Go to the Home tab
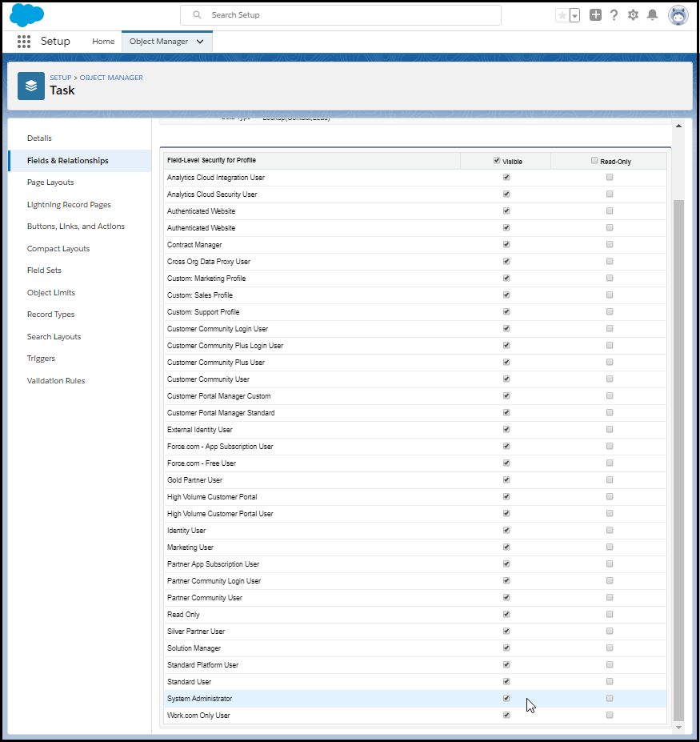The width and height of the screenshot is (700, 742). (103, 42)
